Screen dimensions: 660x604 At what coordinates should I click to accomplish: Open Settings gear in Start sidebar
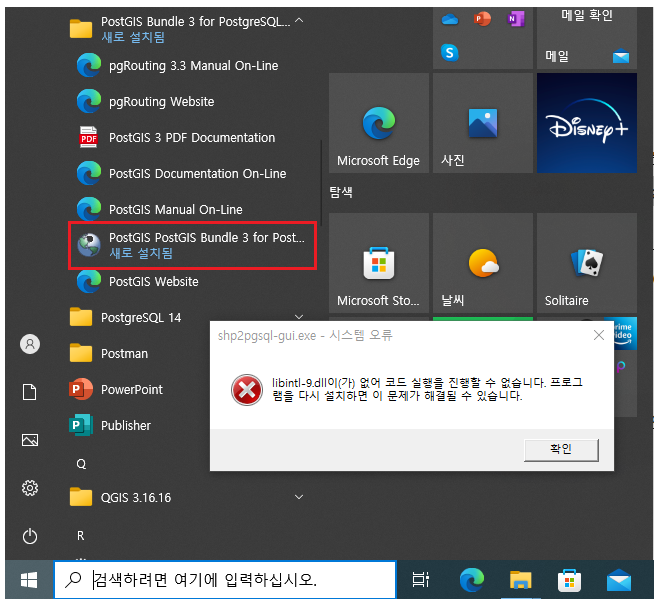click(x=30, y=488)
